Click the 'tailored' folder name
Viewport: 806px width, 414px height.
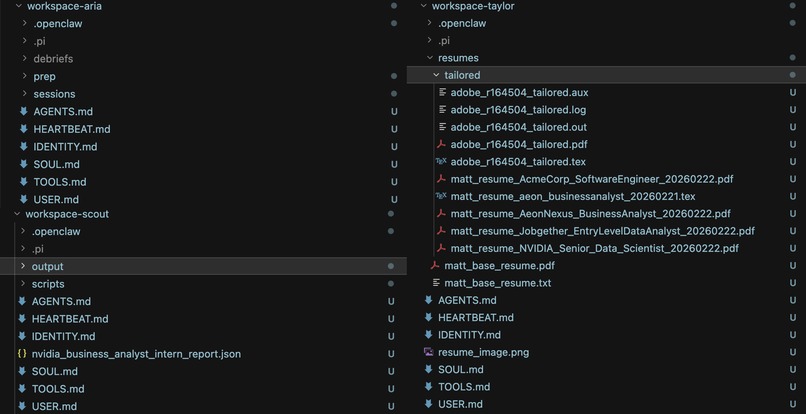click(462, 75)
